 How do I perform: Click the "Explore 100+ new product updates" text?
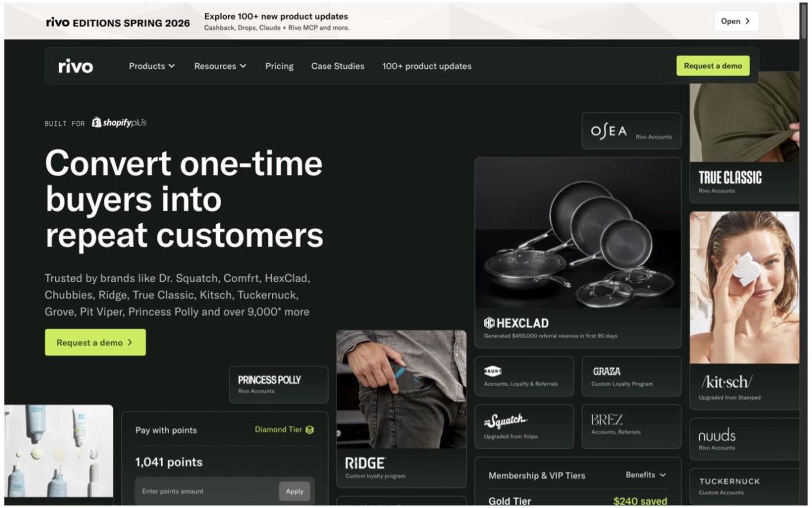tap(276, 16)
